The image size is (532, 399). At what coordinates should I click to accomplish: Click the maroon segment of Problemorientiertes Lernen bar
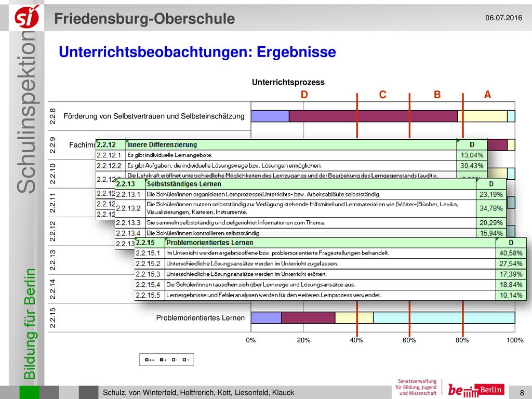click(x=309, y=317)
